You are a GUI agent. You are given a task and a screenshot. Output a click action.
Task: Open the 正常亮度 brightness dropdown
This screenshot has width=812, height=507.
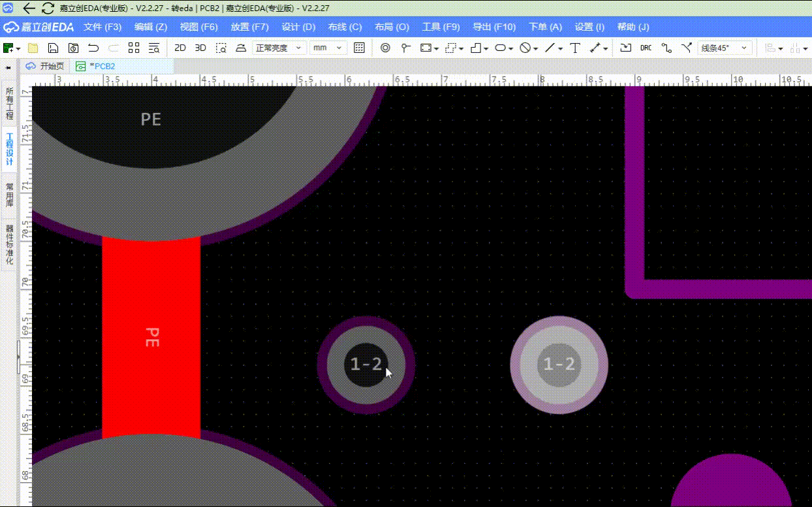(x=279, y=48)
